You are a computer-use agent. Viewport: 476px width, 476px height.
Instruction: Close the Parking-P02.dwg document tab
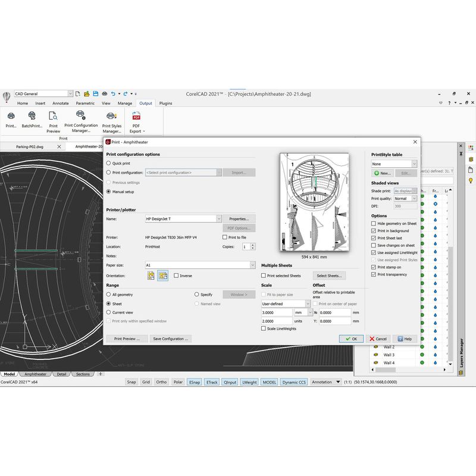[x=59, y=146]
